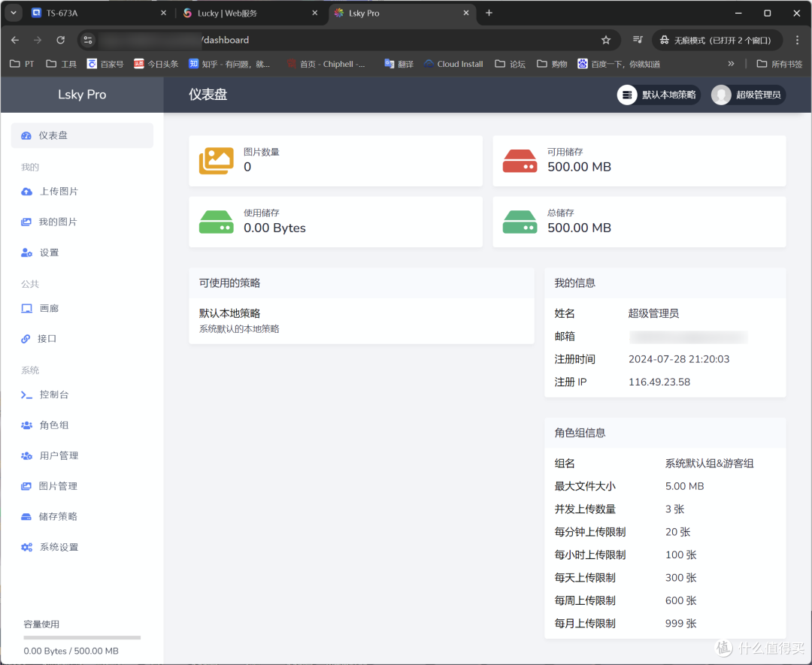Click the registration IP 116.49.23.58
This screenshot has width=812, height=665.
(x=659, y=382)
